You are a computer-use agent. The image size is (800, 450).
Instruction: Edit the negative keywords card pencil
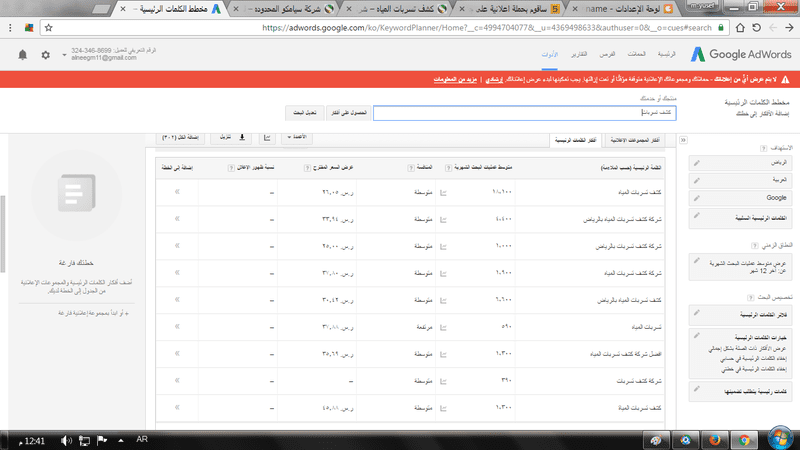point(696,216)
